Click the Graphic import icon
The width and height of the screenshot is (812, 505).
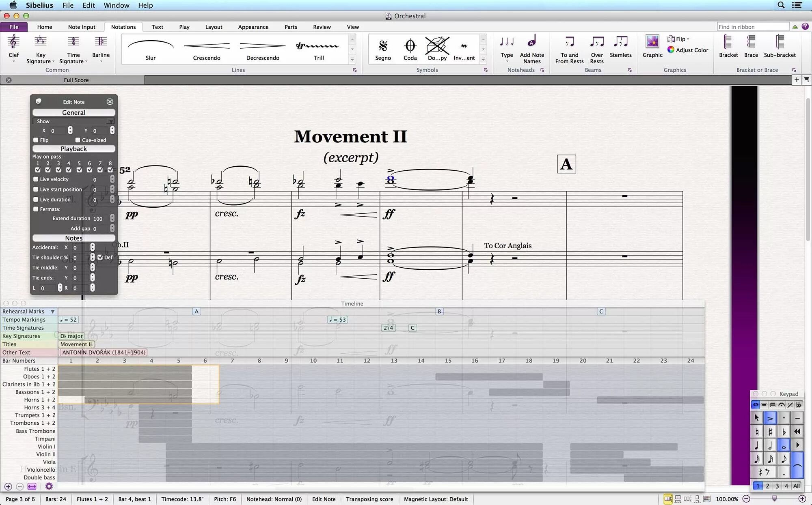point(652,42)
